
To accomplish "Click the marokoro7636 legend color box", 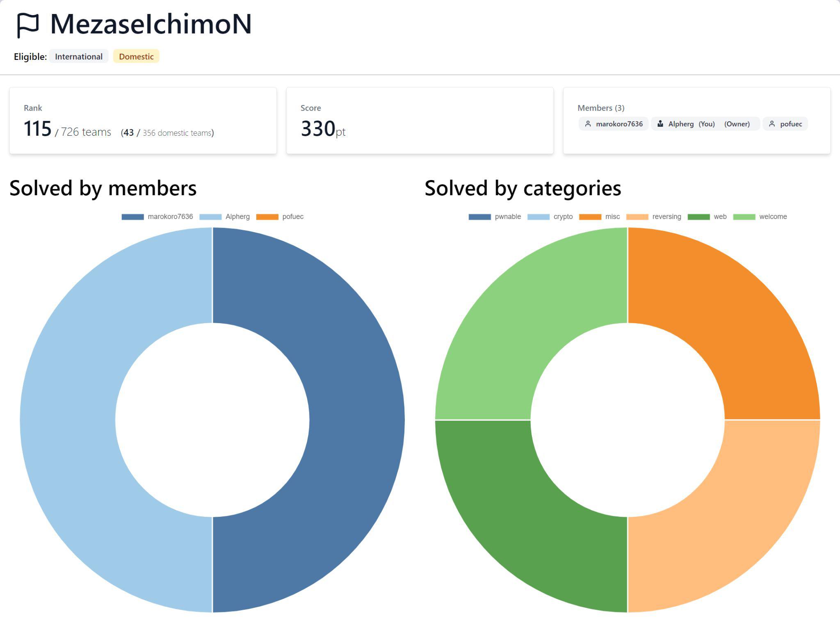I will pyautogui.click(x=132, y=217).
